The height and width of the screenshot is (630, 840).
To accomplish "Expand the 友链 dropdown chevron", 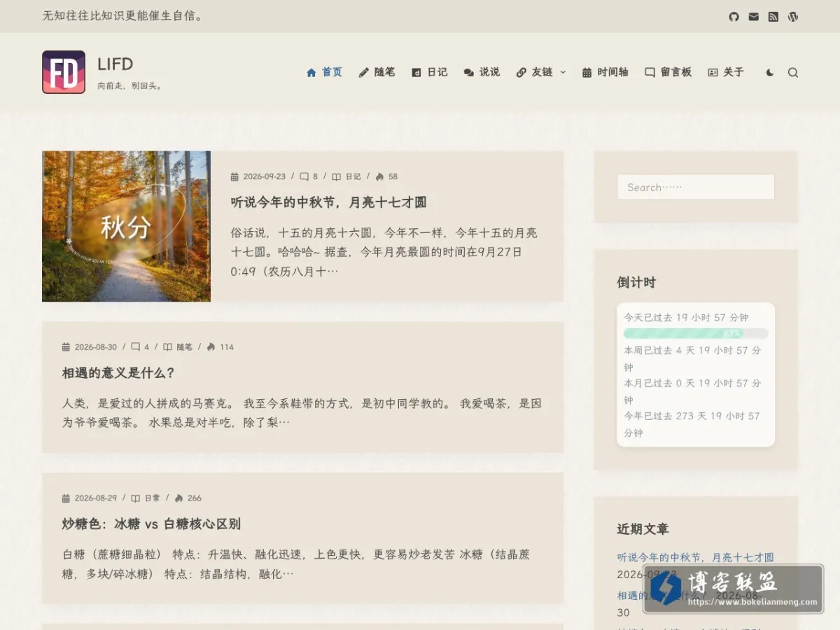I will (563, 72).
